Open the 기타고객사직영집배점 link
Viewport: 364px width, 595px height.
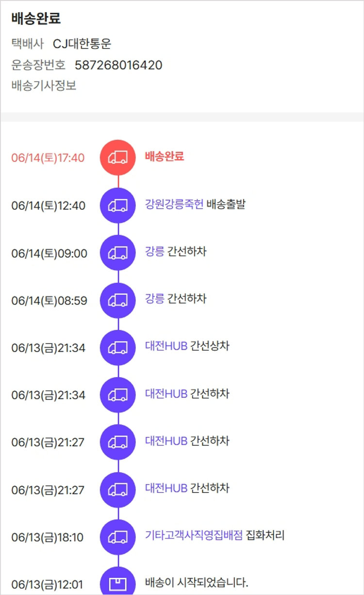click(x=194, y=536)
